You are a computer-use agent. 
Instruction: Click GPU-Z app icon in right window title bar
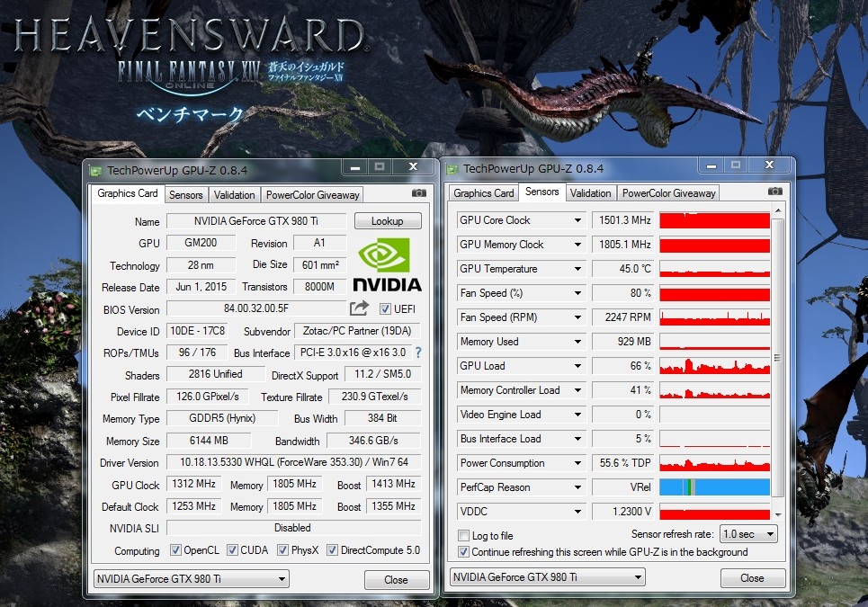coord(452,169)
